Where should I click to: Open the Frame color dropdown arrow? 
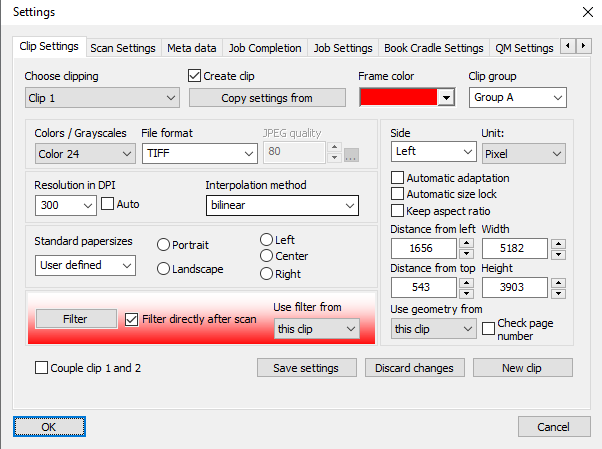click(x=446, y=97)
